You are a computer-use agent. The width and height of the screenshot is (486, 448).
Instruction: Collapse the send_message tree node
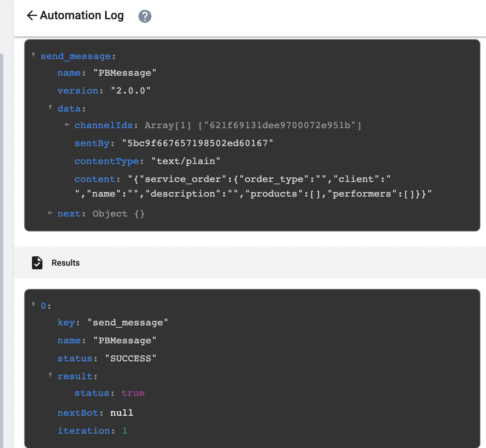33,55
